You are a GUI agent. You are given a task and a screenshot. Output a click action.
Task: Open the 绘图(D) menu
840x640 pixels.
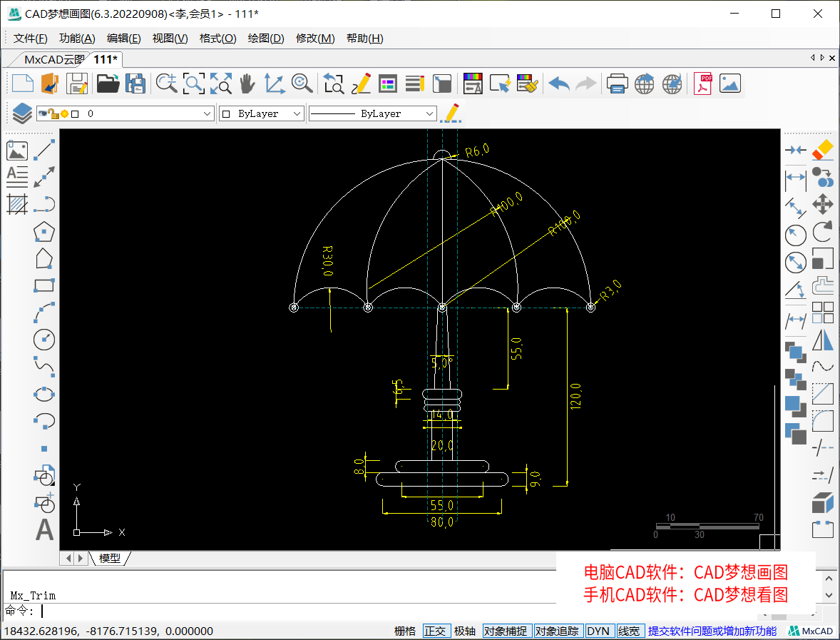click(266, 38)
